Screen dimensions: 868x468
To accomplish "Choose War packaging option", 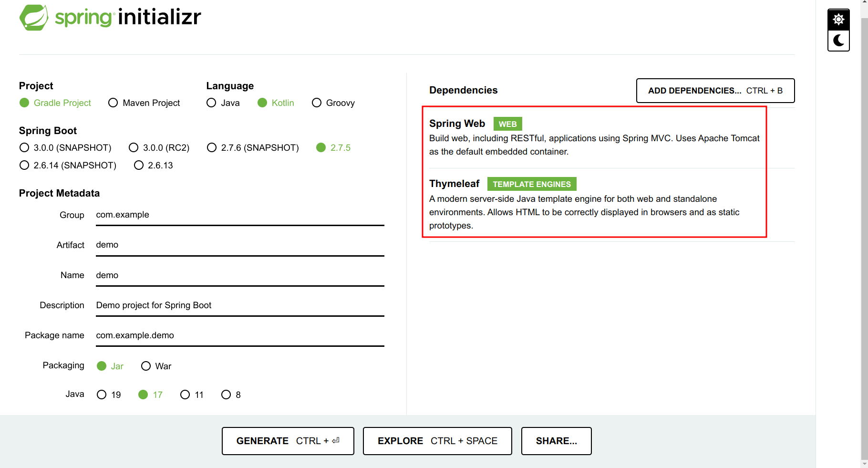I will coord(146,366).
